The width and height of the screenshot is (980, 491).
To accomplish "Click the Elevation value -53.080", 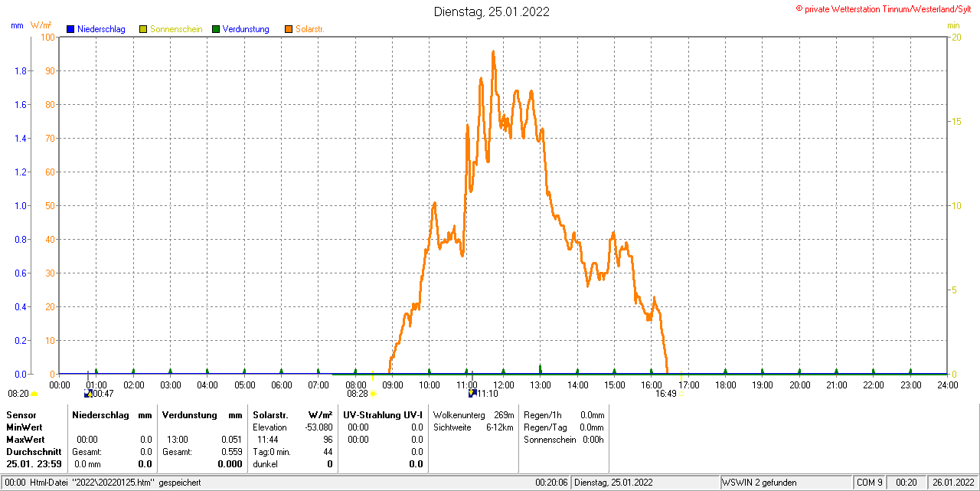I will point(318,427).
